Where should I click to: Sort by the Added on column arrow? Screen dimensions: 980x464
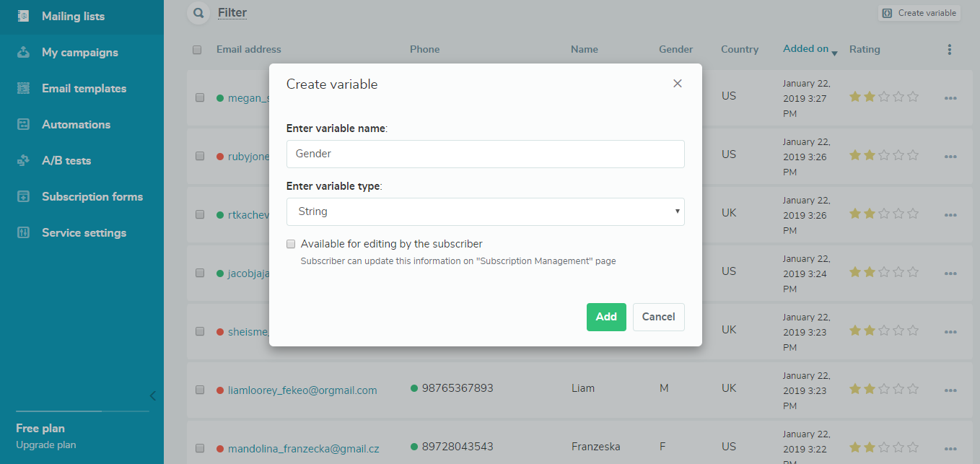pos(834,53)
